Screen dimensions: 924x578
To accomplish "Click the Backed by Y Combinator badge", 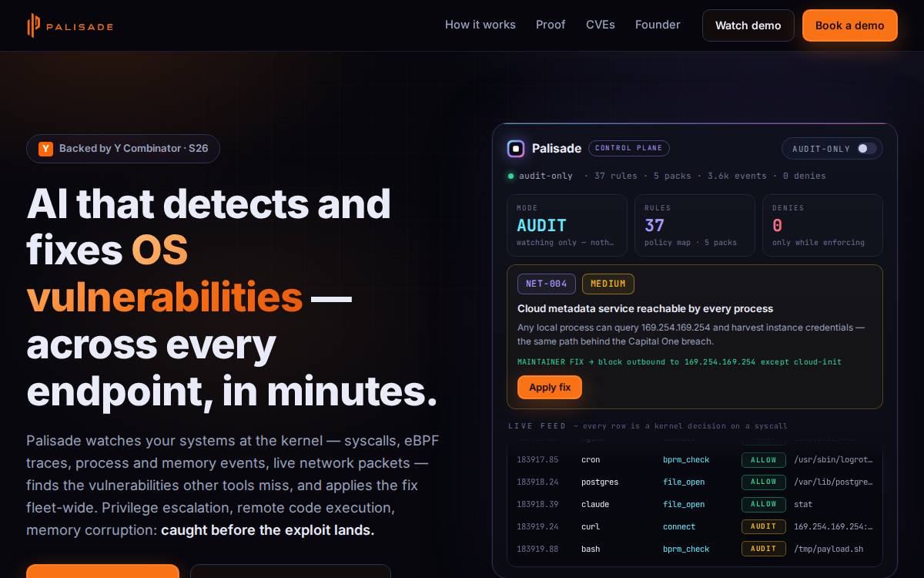I will (x=123, y=149).
